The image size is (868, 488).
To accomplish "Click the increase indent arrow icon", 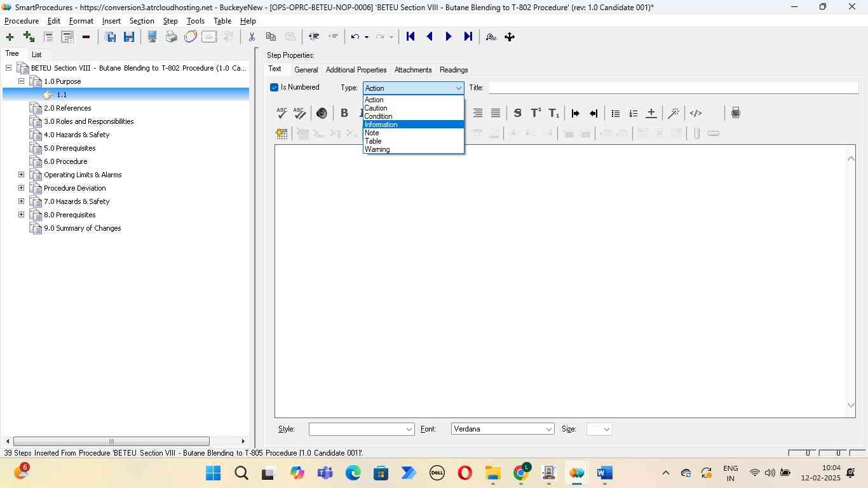I will (x=575, y=113).
